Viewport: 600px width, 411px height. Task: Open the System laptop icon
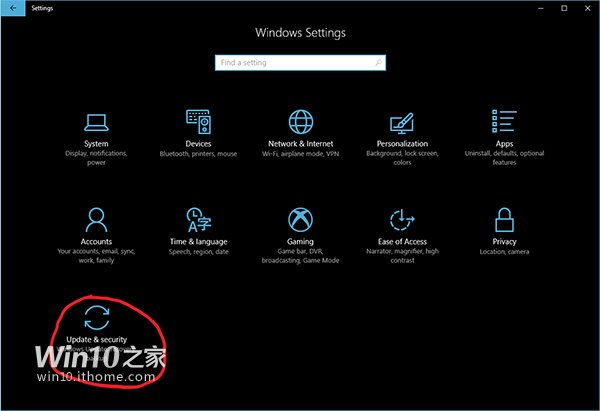coord(96,122)
